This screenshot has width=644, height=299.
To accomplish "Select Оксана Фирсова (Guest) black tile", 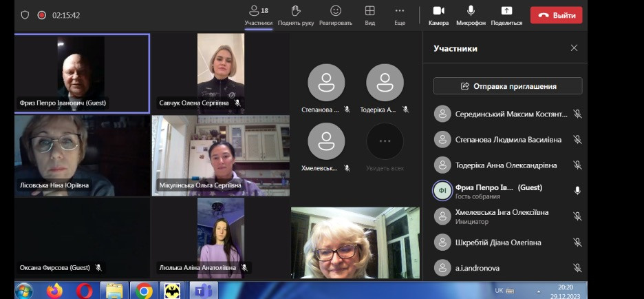I will (82, 238).
